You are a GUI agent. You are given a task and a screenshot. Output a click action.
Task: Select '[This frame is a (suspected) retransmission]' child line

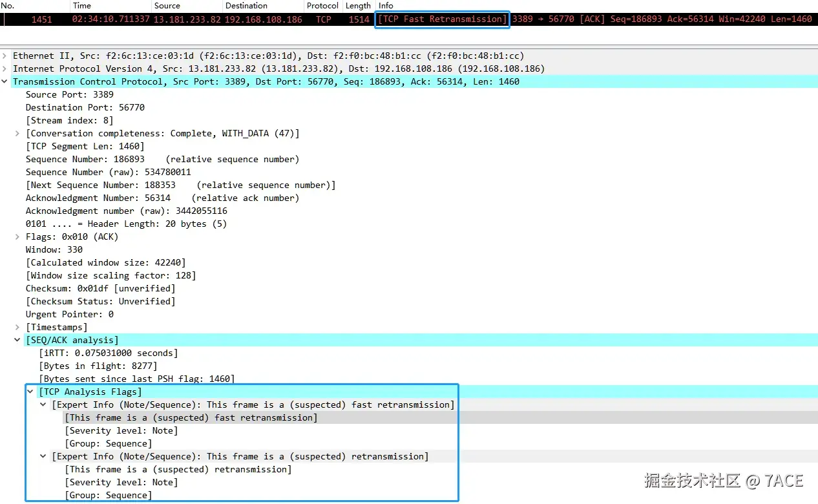click(178, 470)
